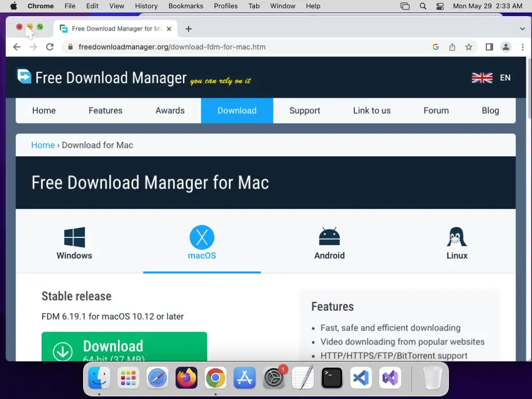Click the screen mirroring menu bar icon

pos(405,6)
